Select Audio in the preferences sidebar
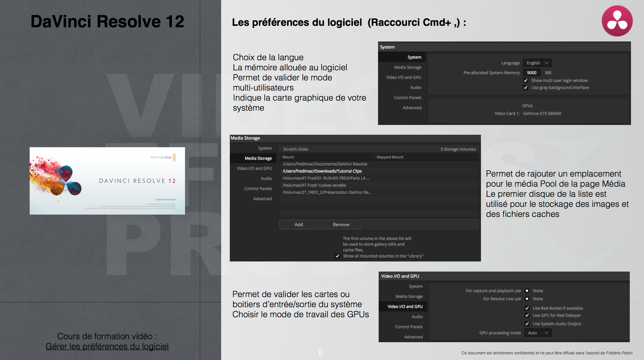The image size is (644, 360). pyautogui.click(x=415, y=87)
